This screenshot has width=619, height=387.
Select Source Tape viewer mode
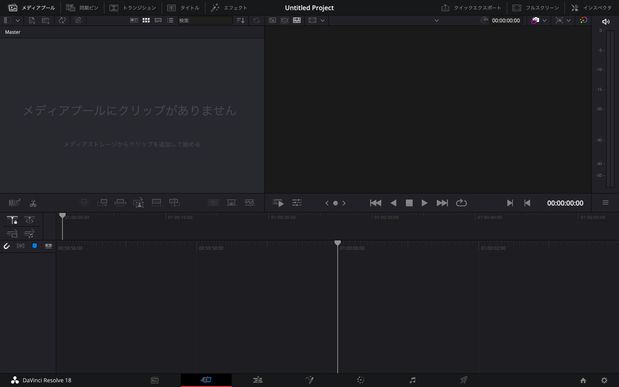click(285, 20)
